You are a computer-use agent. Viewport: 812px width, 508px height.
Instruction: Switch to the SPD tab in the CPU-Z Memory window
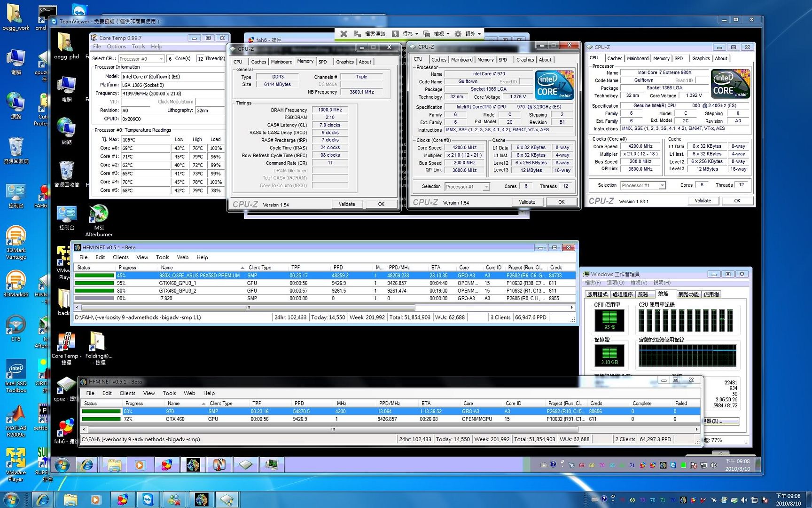(322, 62)
